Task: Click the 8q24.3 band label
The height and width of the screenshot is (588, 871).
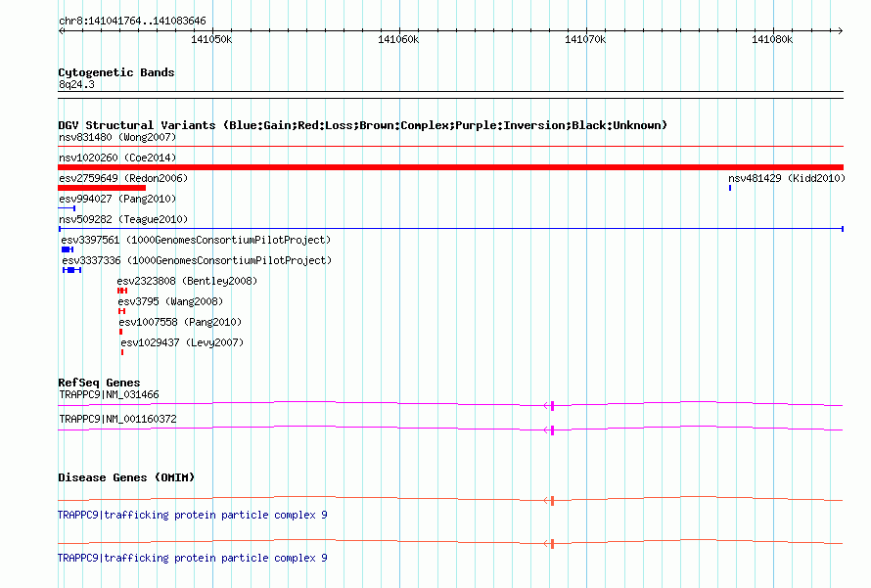Action: [76, 84]
